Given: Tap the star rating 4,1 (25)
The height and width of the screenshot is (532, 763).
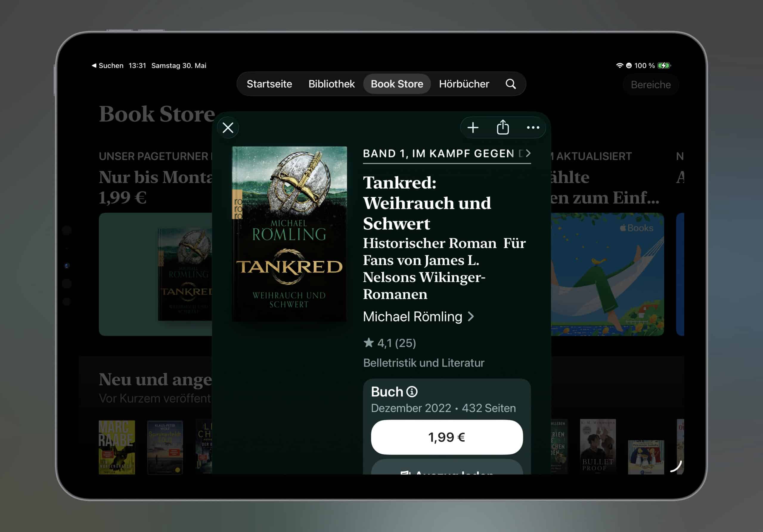Looking at the screenshot, I should [390, 343].
